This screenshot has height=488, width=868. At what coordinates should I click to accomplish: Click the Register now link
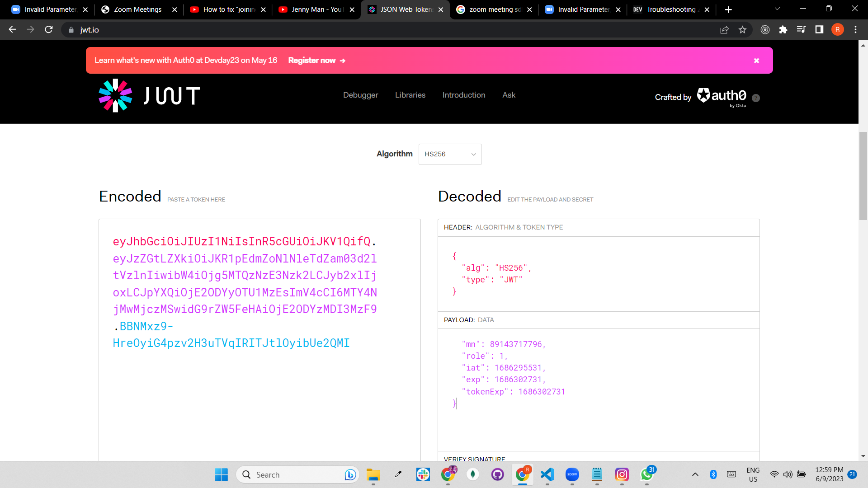click(316, 61)
